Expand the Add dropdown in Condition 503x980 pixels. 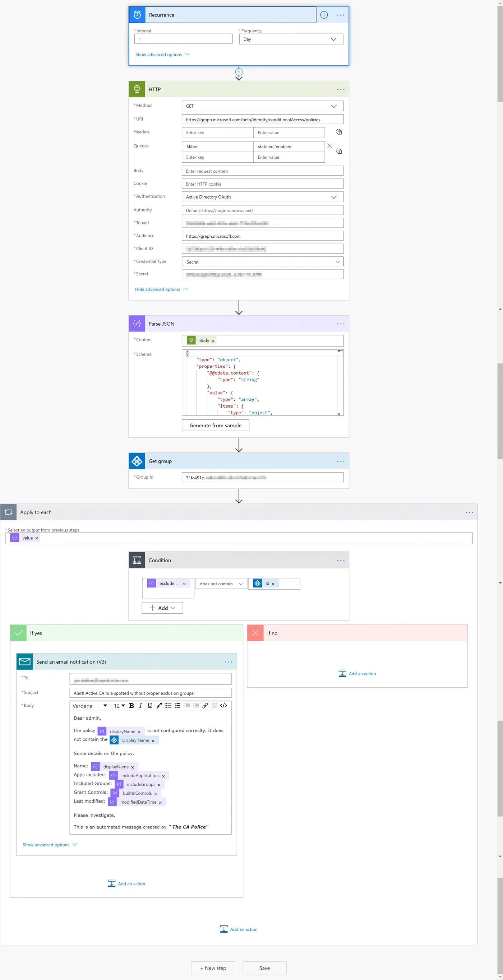162,608
